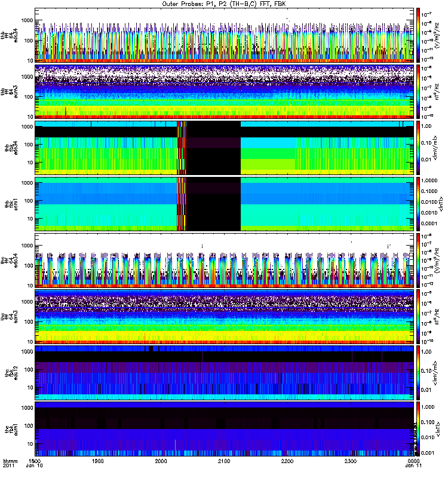
Task: Click the color bar of the thc fbk edc12 panel
Action: coord(419,373)
